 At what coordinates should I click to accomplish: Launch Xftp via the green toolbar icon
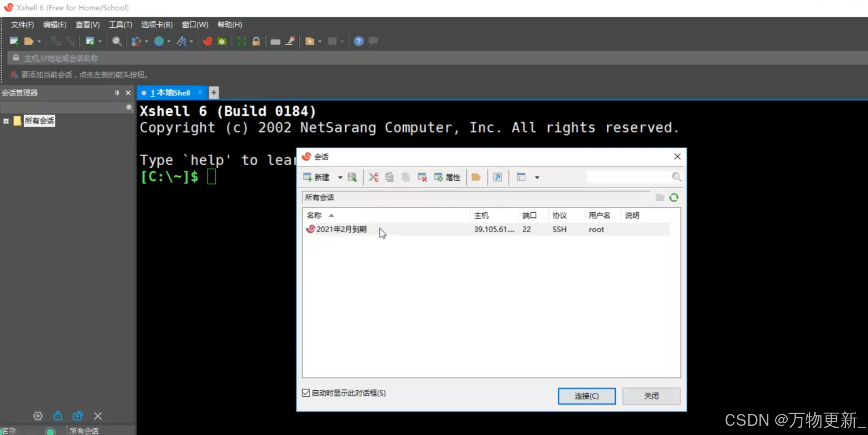pos(222,41)
